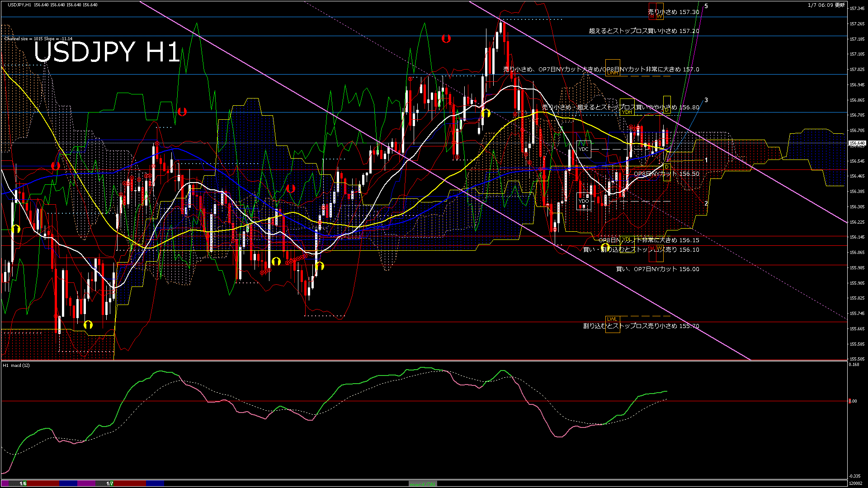Click the YDC label box near current price

(584, 149)
